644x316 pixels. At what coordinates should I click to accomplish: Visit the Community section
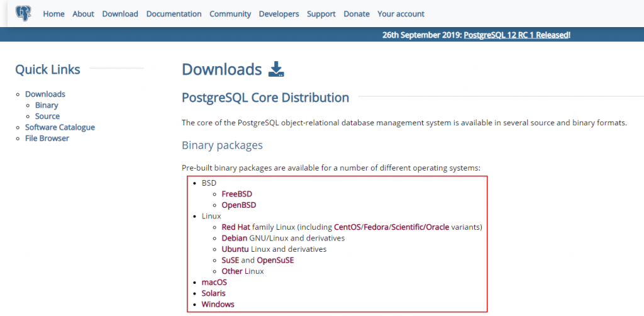(x=230, y=14)
